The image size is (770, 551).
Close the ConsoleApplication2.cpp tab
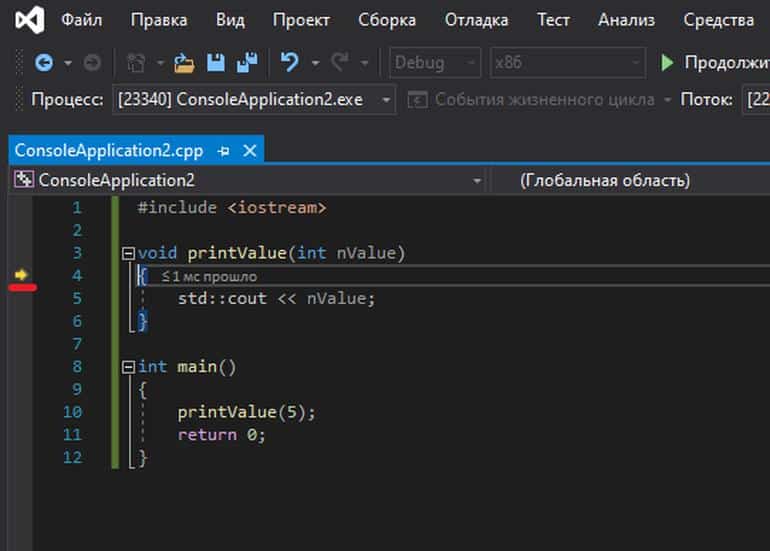[x=250, y=151]
